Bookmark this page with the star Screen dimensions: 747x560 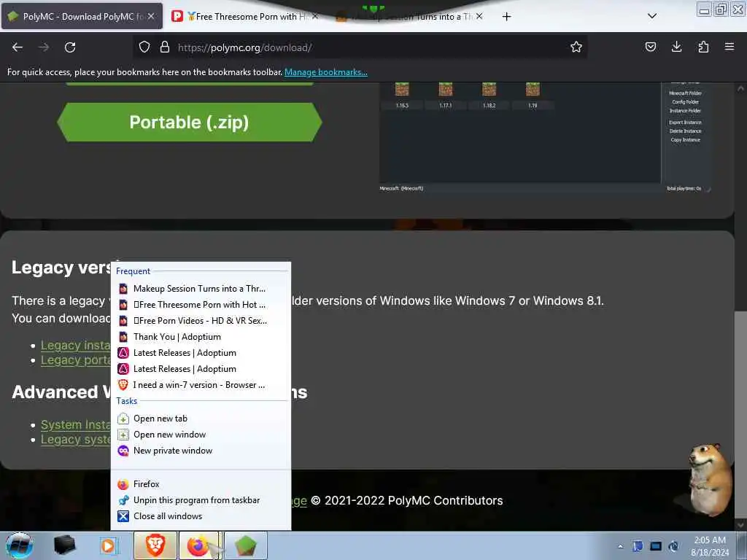pos(576,47)
